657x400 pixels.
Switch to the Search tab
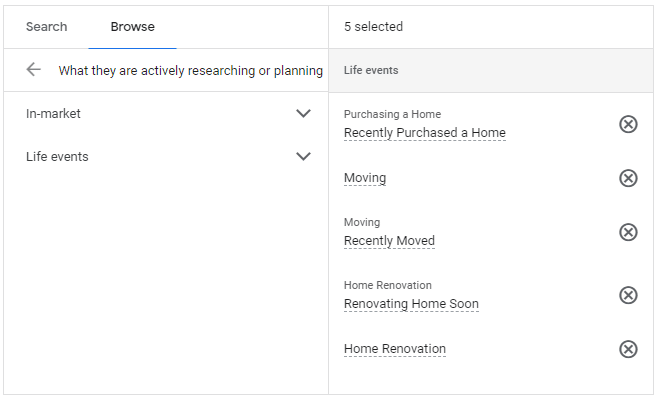click(x=46, y=27)
